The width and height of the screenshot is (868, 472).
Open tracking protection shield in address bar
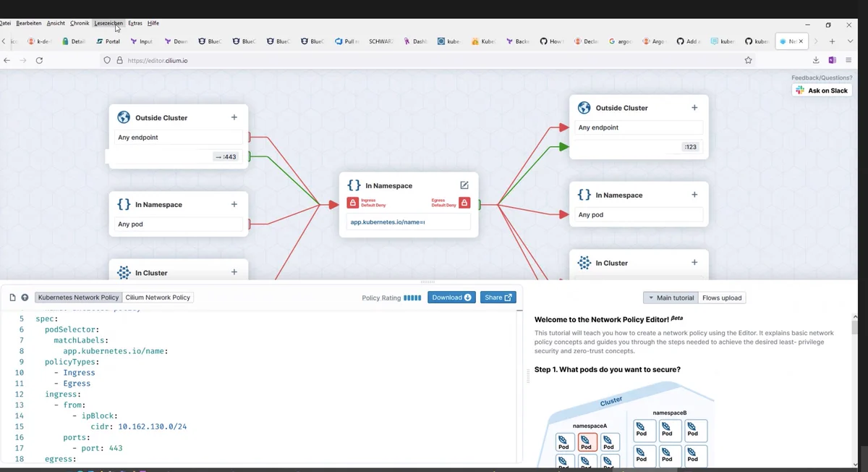(108, 61)
